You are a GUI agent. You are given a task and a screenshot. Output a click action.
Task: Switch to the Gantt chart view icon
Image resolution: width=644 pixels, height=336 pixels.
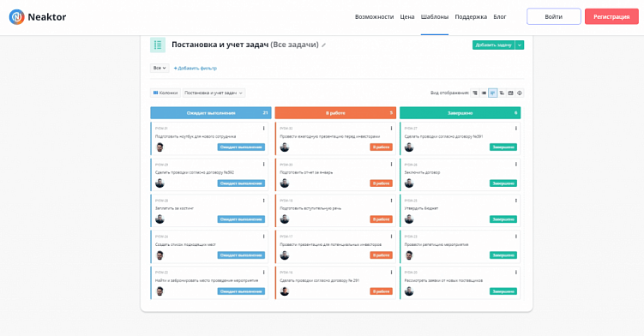pyautogui.click(x=502, y=93)
